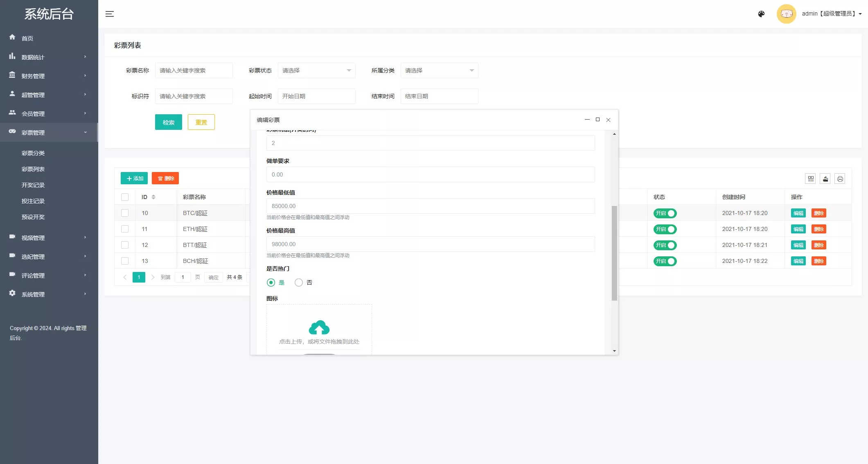The height and width of the screenshot is (464, 868).
Task: Toggle the 开启 switch for row 13
Action: 665,261
